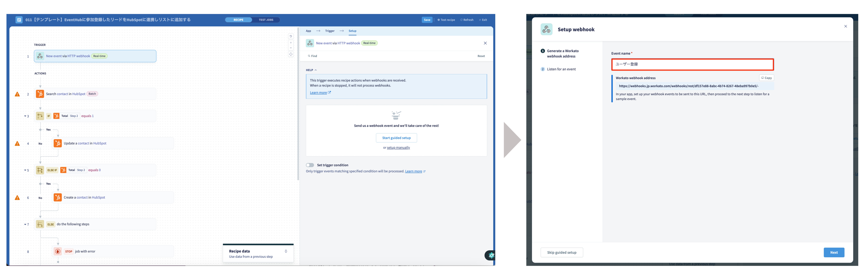Viewport: 868px width, 272px height.
Task: Click the HubSpot pill icon in step 5 condition
Action: [63, 170]
